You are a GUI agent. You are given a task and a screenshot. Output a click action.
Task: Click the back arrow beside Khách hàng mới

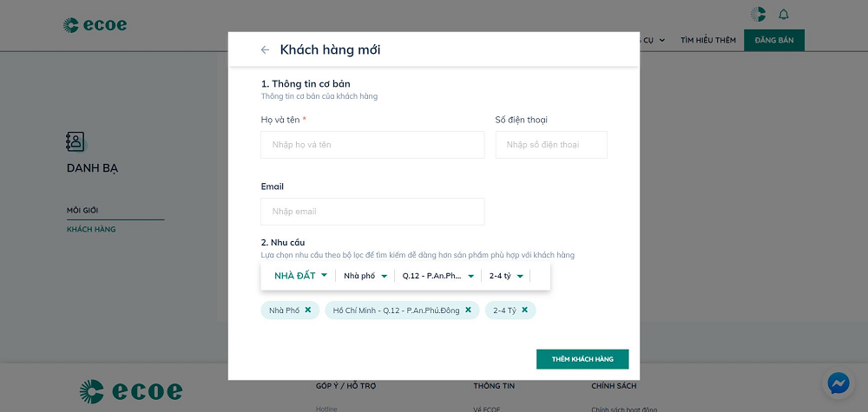265,50
